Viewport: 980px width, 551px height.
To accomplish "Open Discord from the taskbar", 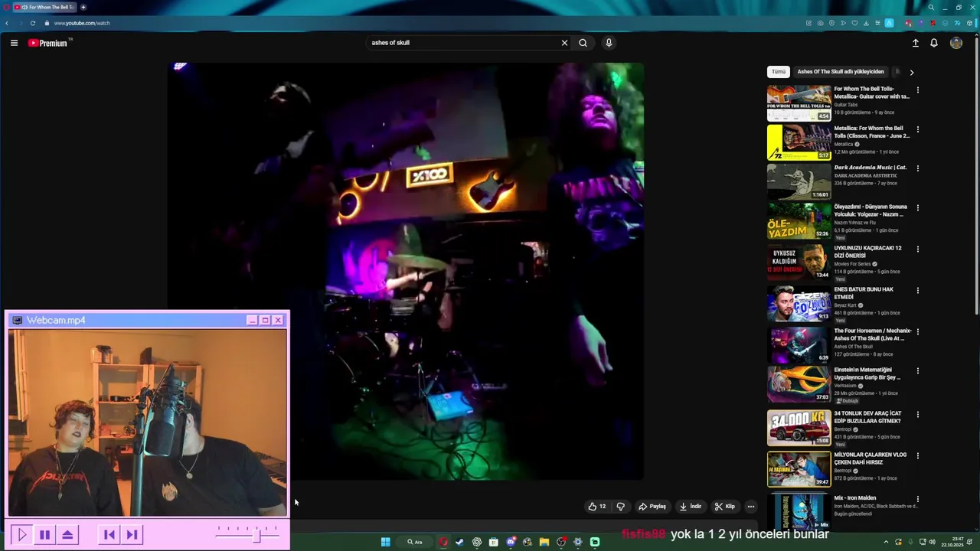I will pyautogui.click(x=511, y=542).
